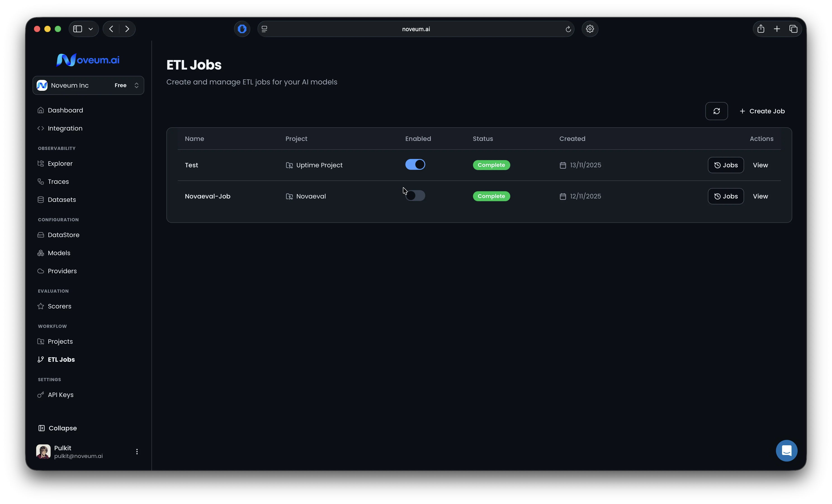Go to Traces in sidebar
Screen dimensions: 832x504
[x=58, y=182]
